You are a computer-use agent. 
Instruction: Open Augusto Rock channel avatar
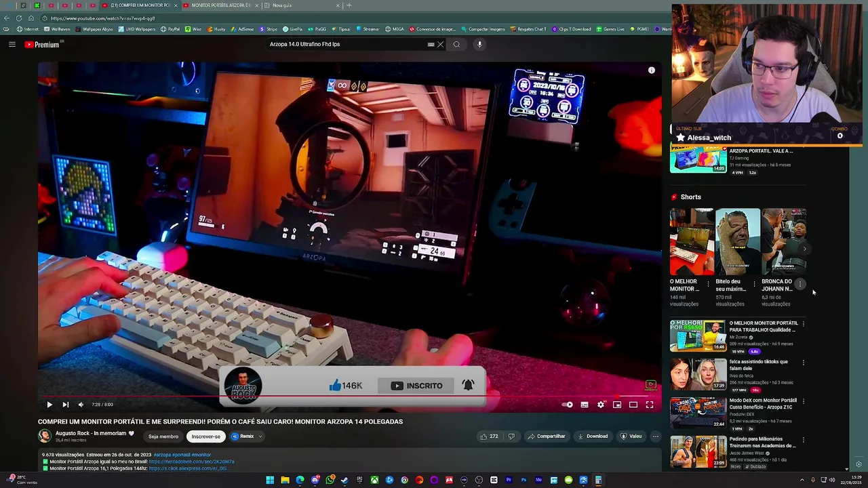(45, 436)
